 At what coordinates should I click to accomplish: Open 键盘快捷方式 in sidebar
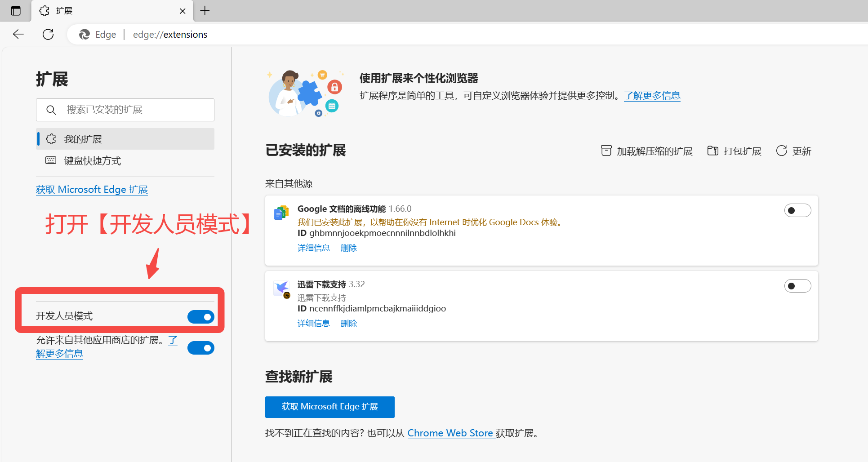[125, 160]
